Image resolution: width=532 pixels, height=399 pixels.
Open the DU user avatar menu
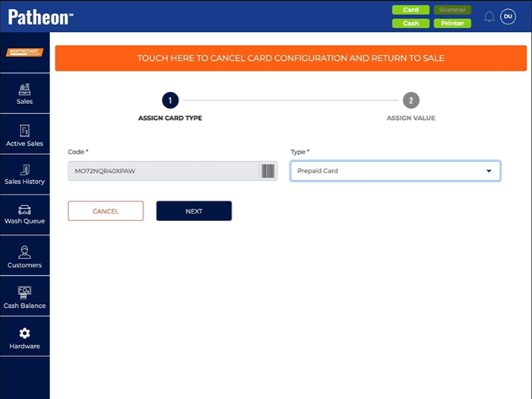pos(508,17)
